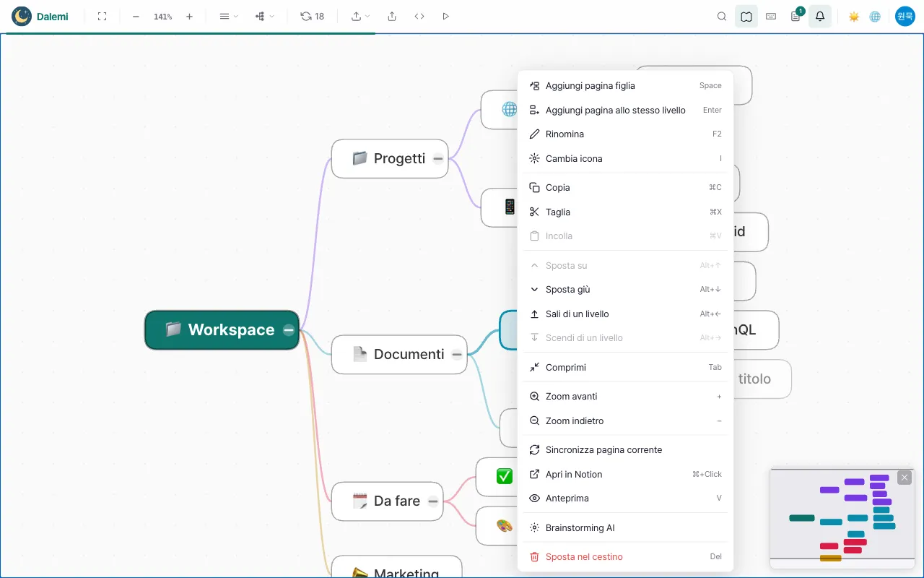This screenshot has height=578, width=924.
Task: Switch theme with sun icon
Action: coord(854,16)
